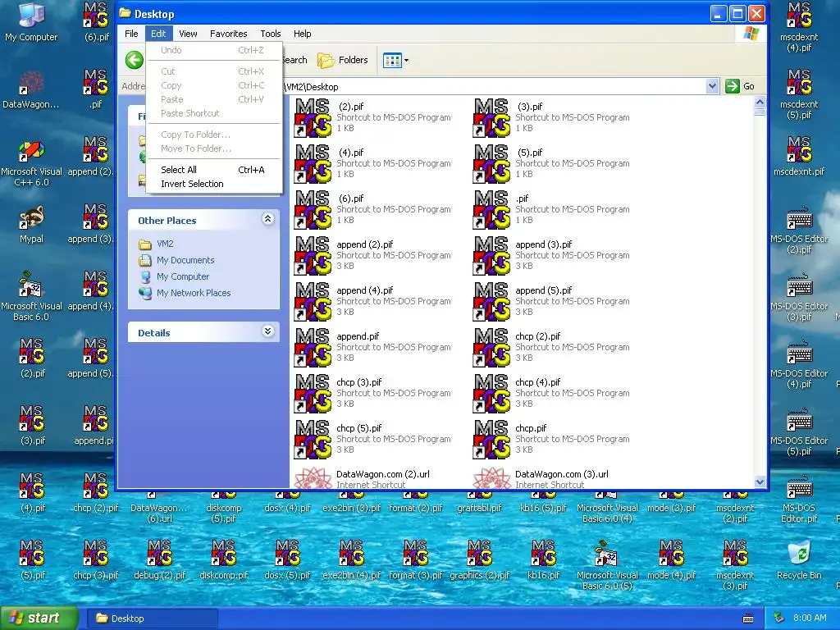
Task: Select Microsoft Visual Basic 6.0 desktop icon
Action: coord(32,297)
